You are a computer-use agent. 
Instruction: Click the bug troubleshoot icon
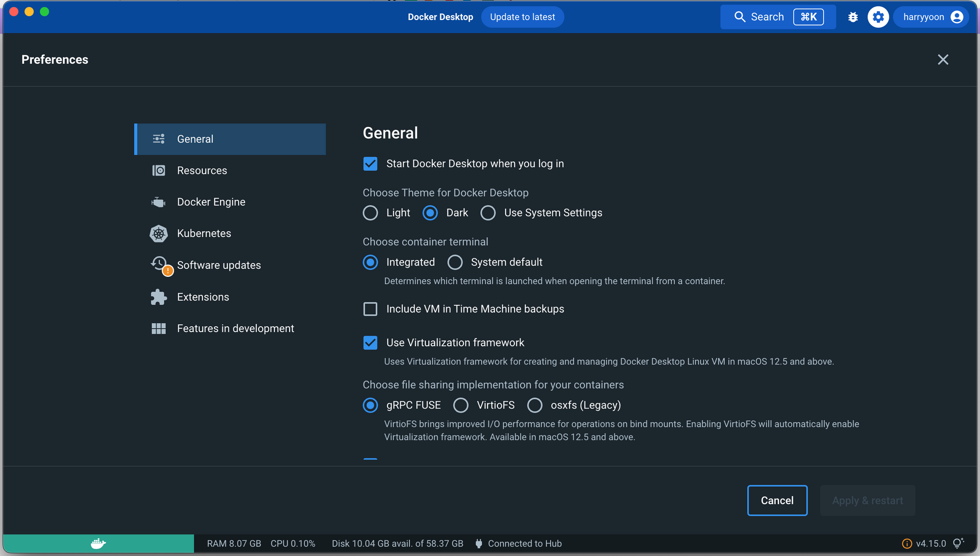[853, 17]
